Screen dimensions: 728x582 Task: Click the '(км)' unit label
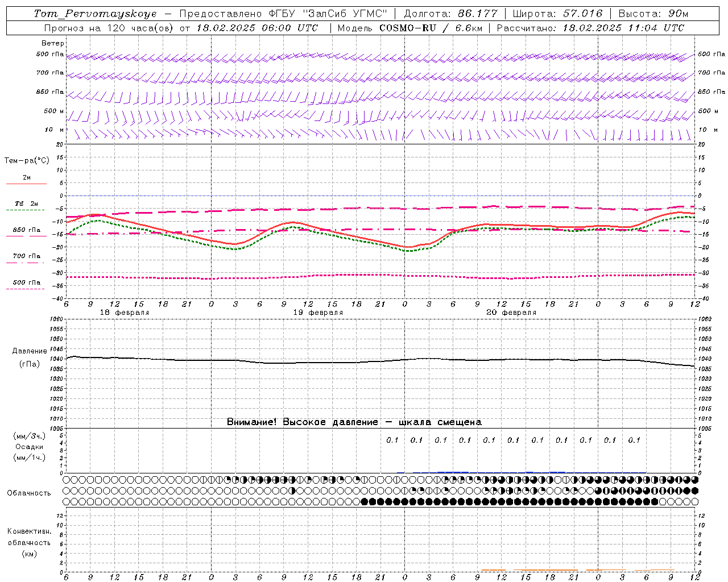click(29, 553)
